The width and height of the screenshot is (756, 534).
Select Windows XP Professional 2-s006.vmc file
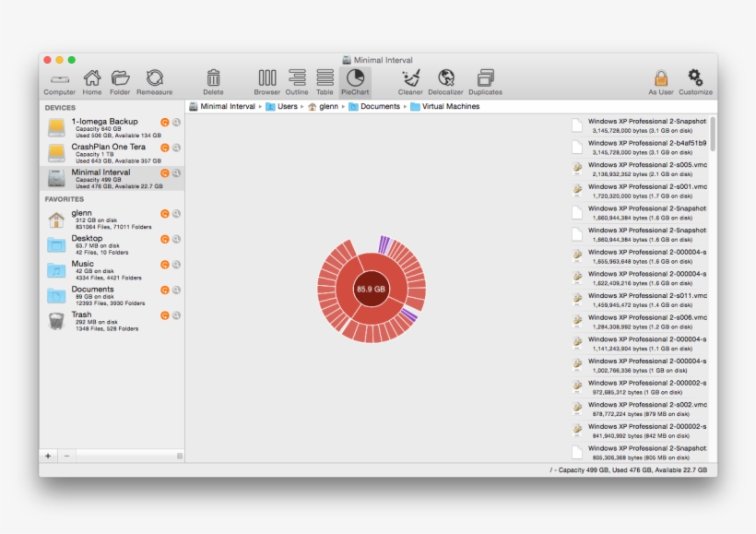tap(639, 322)
